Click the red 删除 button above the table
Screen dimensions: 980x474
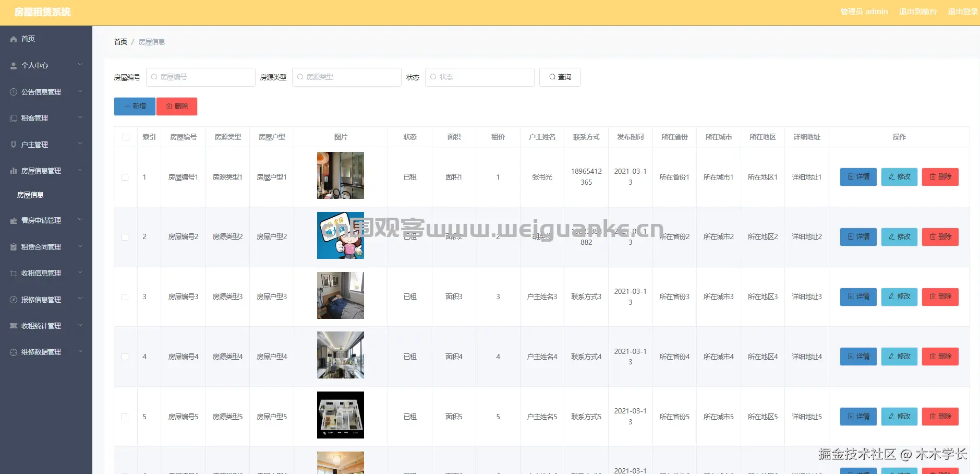177,106
